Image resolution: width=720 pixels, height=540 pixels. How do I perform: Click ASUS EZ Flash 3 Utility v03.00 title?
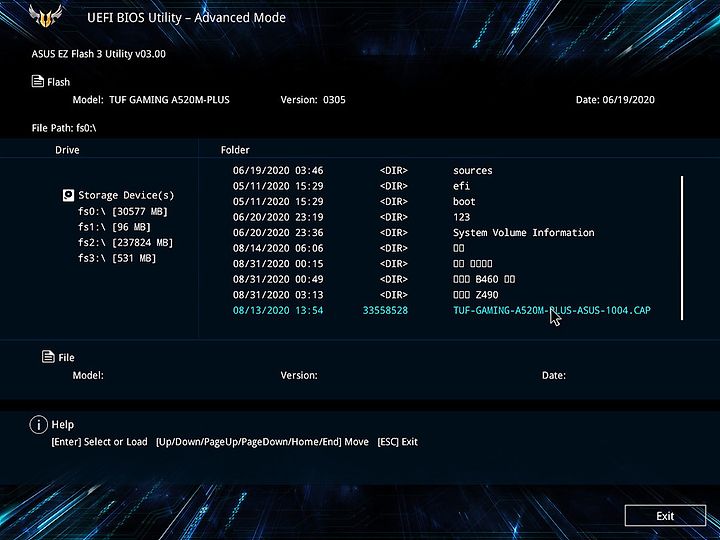(x=98, y=54)
